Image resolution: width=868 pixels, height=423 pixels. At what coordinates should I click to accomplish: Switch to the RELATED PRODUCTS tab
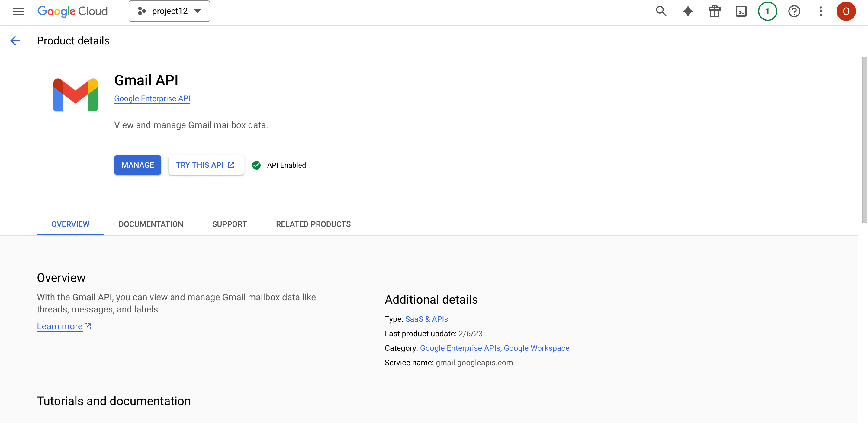pyautogui.click(x=313, y=224)
